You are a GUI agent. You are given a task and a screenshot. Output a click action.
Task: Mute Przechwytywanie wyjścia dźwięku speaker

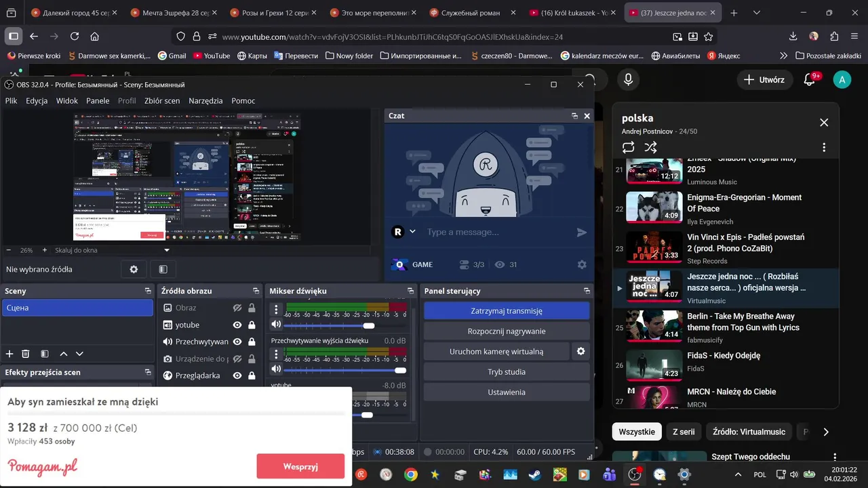tap(276, 369)
